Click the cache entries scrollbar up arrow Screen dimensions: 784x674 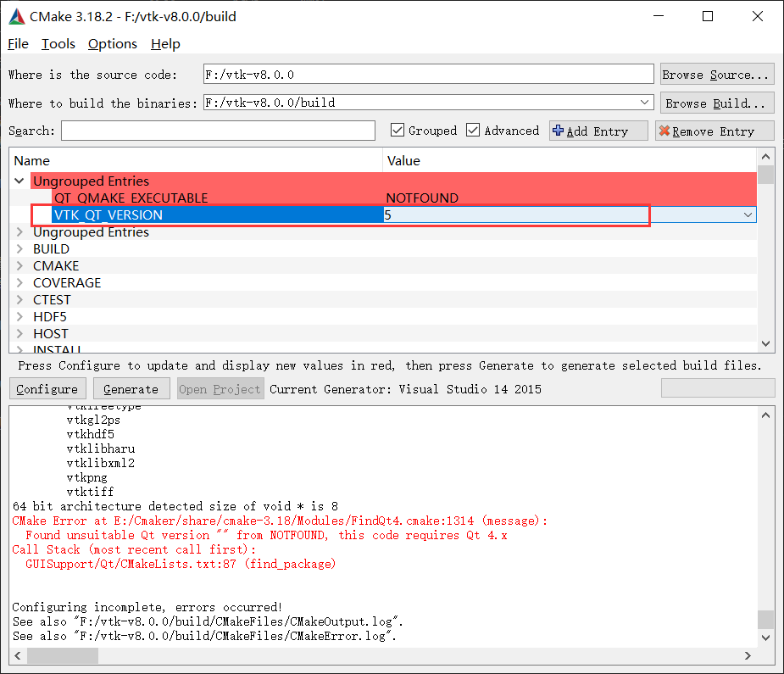[765, 157]
